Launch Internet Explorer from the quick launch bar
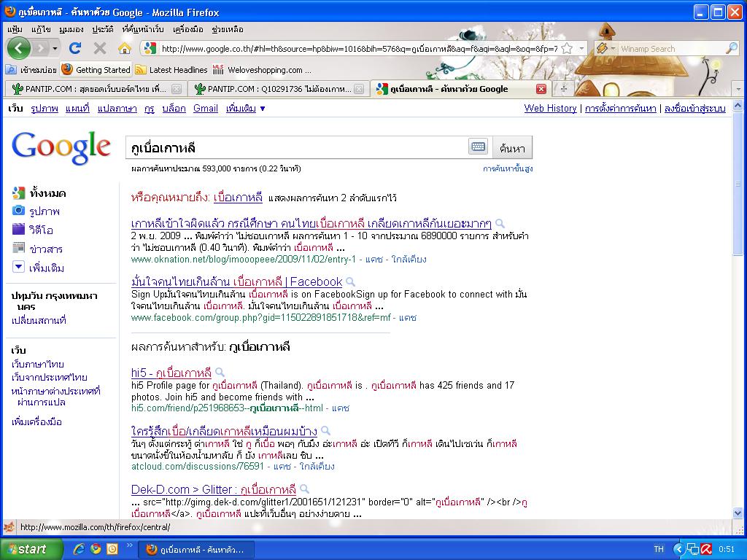 [79, 549]
